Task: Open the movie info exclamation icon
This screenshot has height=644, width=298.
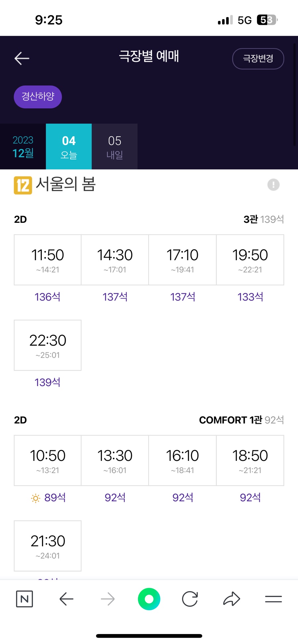Action: [273, 184]
